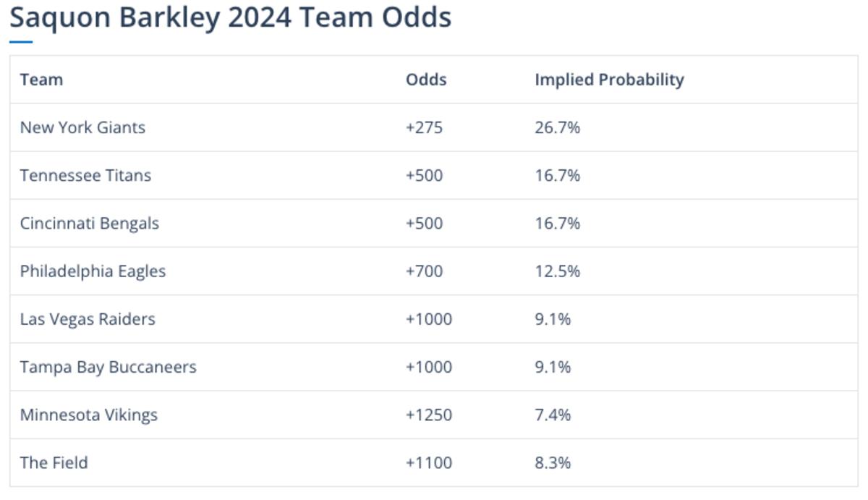Select the 26.7% implied probability cell
The height and width of the screenshot is (500, 868).
pos(557,127)
